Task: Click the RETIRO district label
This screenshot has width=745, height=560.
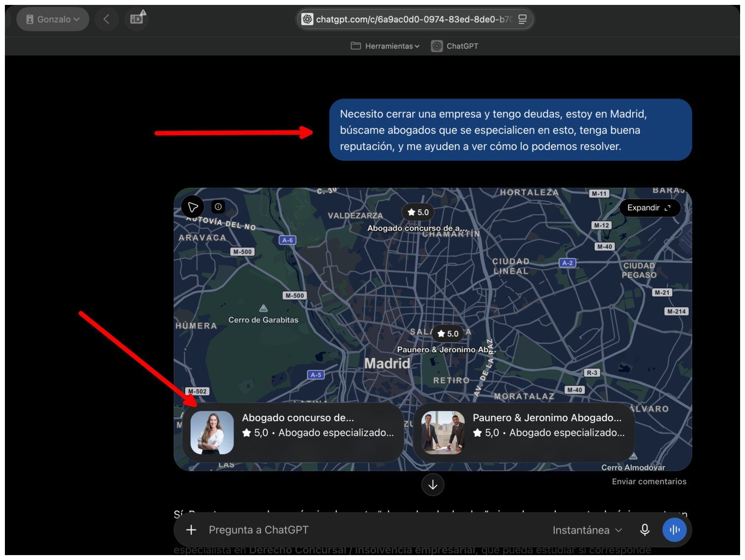Action: [x=451, y=380]
